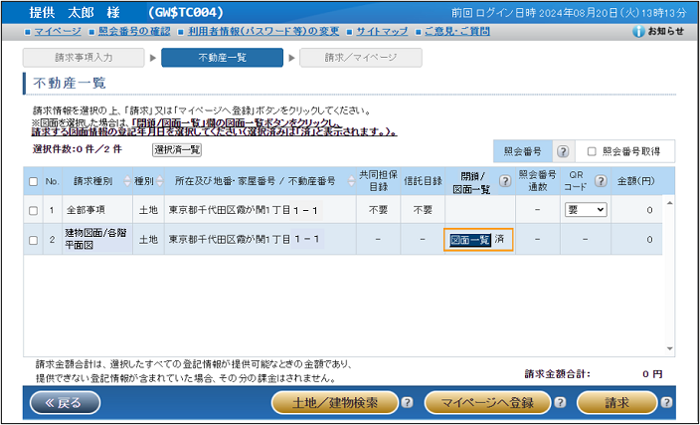Screen dimensions: 700x425
Task: Open the QRコード 要 dropdown
Action: pos(586,210)
